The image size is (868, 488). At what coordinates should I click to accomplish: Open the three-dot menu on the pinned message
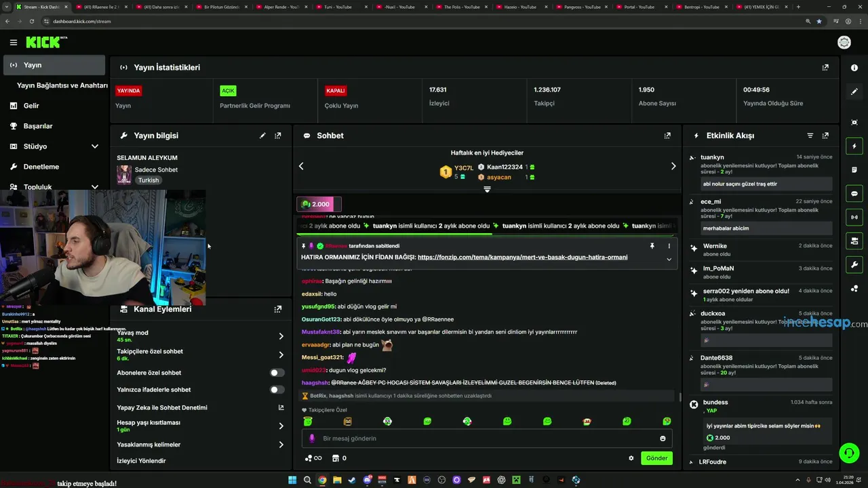[x=669, y=246]
